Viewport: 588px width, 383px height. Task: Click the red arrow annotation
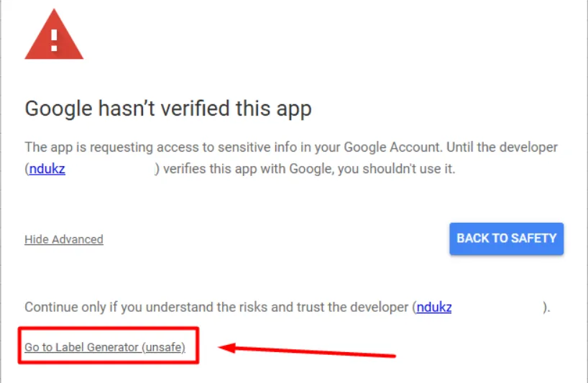pyautogui.click(x=307, y=351)
